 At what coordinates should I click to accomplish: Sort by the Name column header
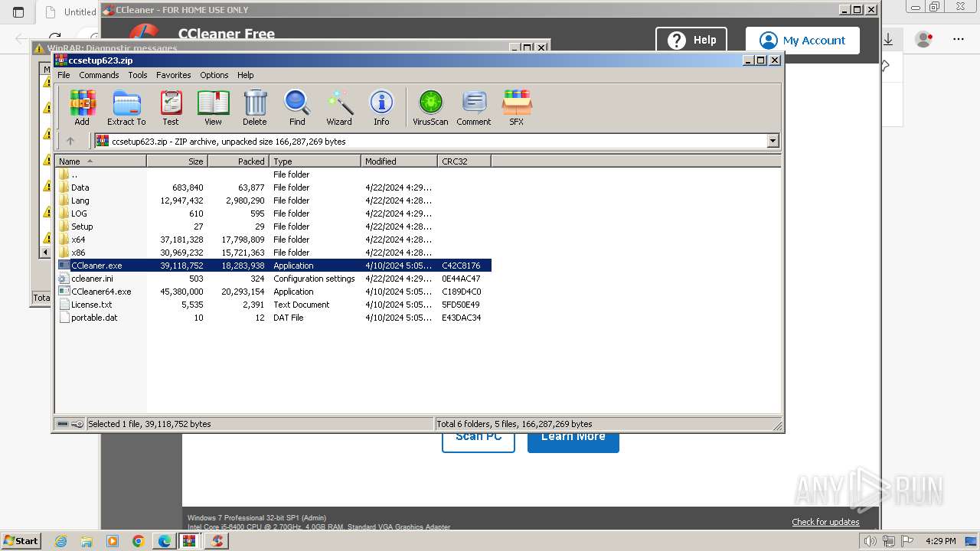tap(100, 161)
